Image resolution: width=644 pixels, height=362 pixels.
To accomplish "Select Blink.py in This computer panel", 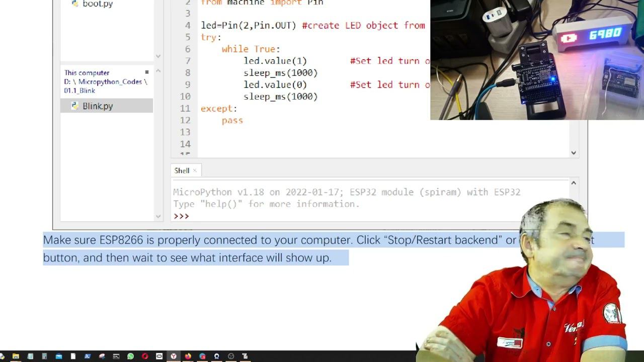I will click(107, 106).
